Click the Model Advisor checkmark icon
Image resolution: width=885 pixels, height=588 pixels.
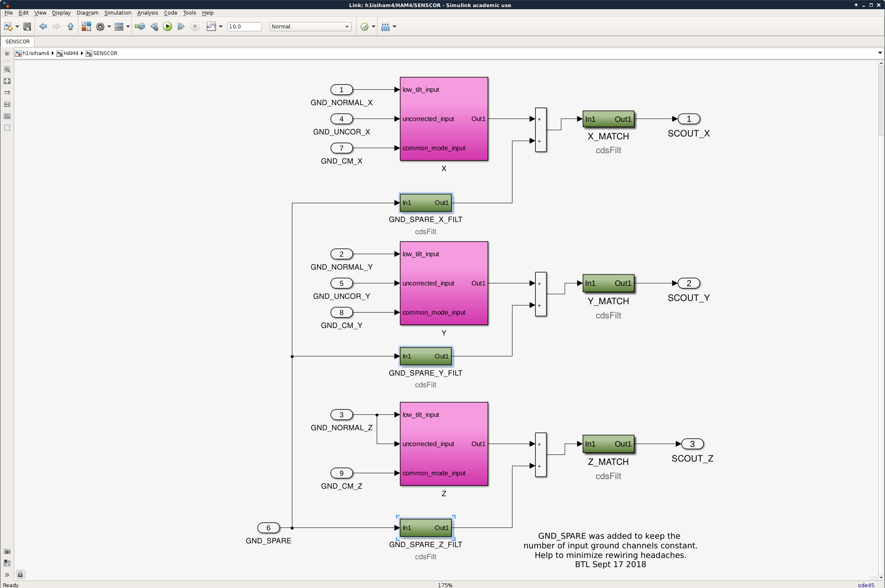[x=365, y=27]
